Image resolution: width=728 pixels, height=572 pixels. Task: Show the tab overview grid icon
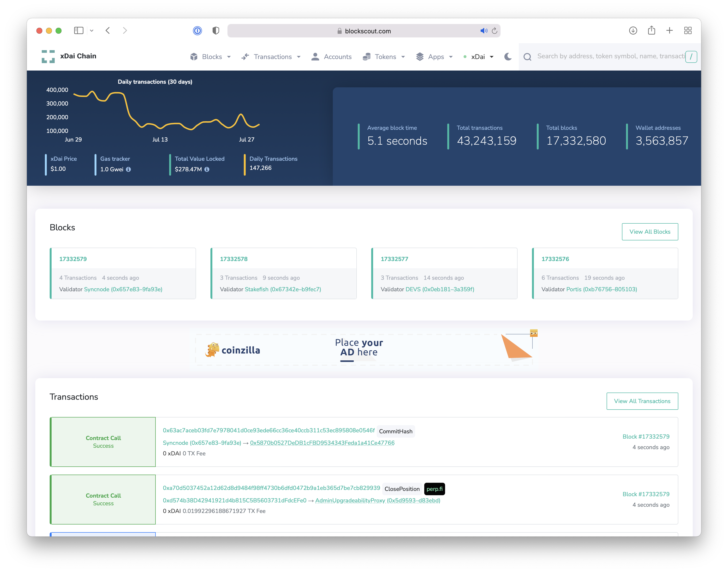[687, 31]
